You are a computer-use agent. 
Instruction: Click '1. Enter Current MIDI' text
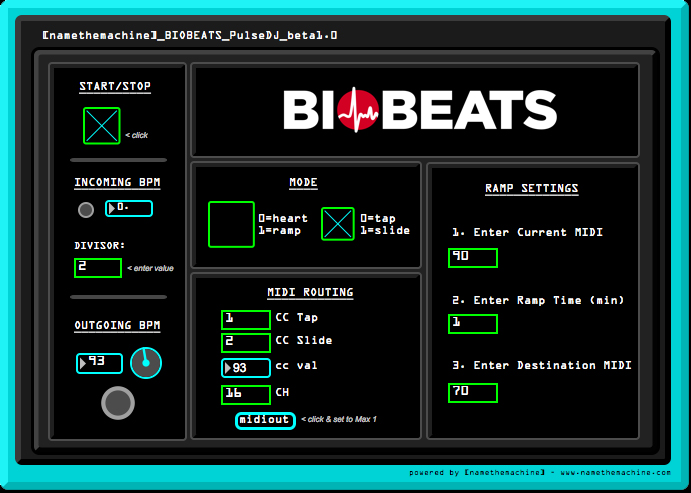point(528,232)
